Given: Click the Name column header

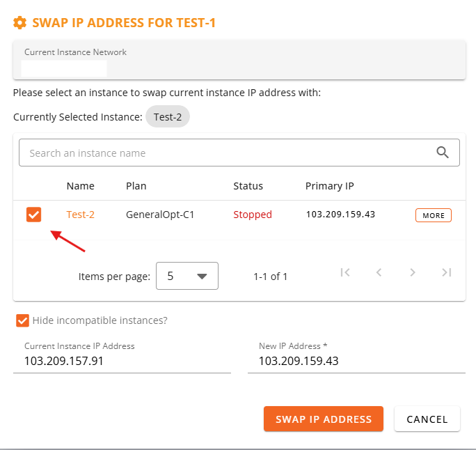Looking at the screenshot, I should [81, 186].
